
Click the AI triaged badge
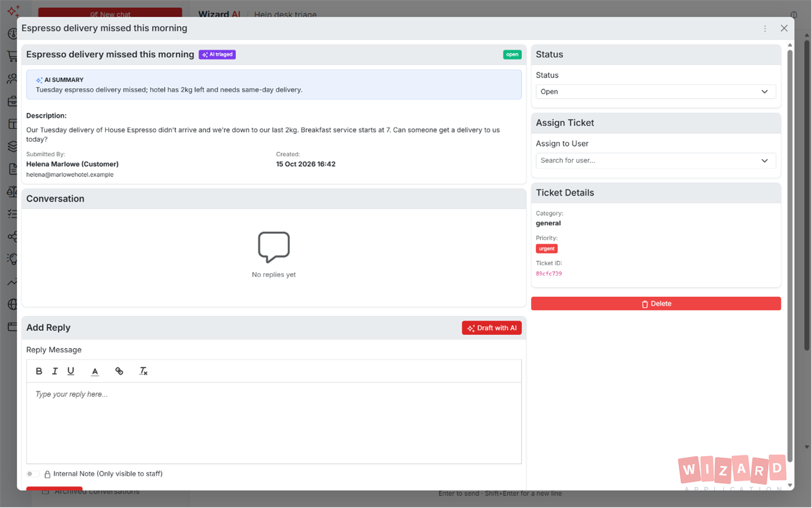pyautogui.click(x=217, y=55)
